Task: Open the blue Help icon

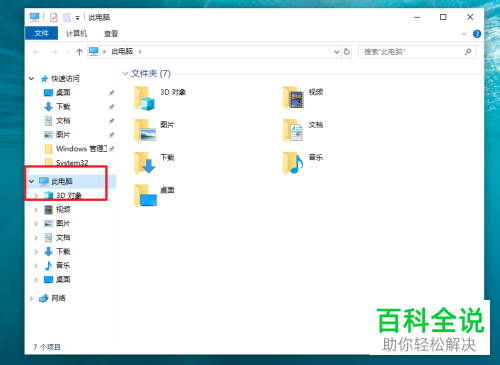Action: pos(477,34)
